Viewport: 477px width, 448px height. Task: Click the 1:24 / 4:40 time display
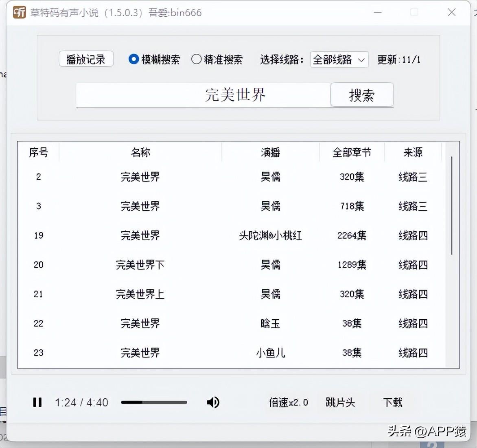[81, 402]
